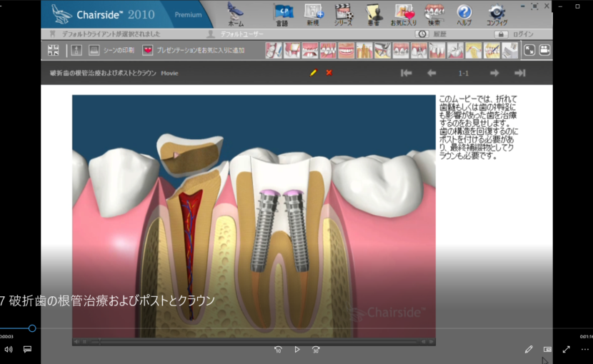
Task: Skip forward 30 seconds
Action: (x=316, y=350)
